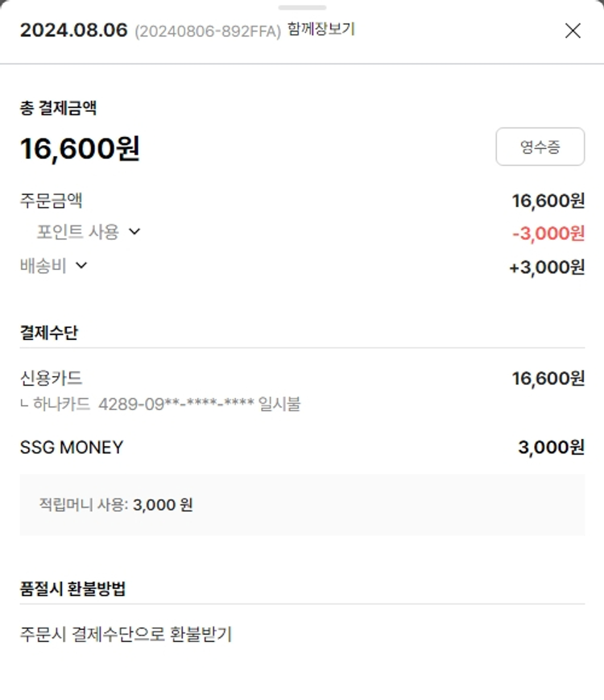Click the 포인트 사용 label
Viewport: 604px width, 700px height.
coord(78,232)
